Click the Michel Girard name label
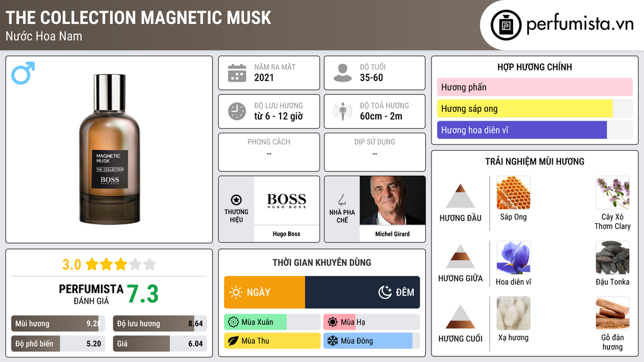 coord(392,234)
